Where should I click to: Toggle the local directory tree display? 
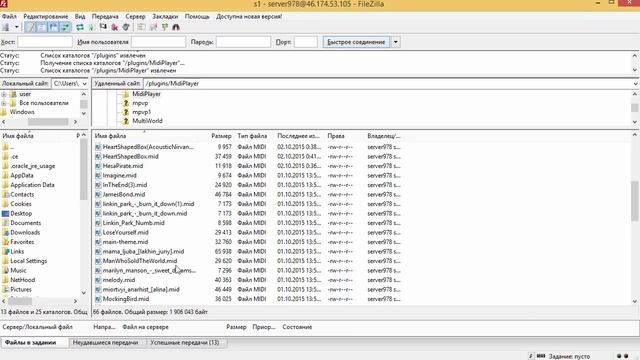click(42, 27)
